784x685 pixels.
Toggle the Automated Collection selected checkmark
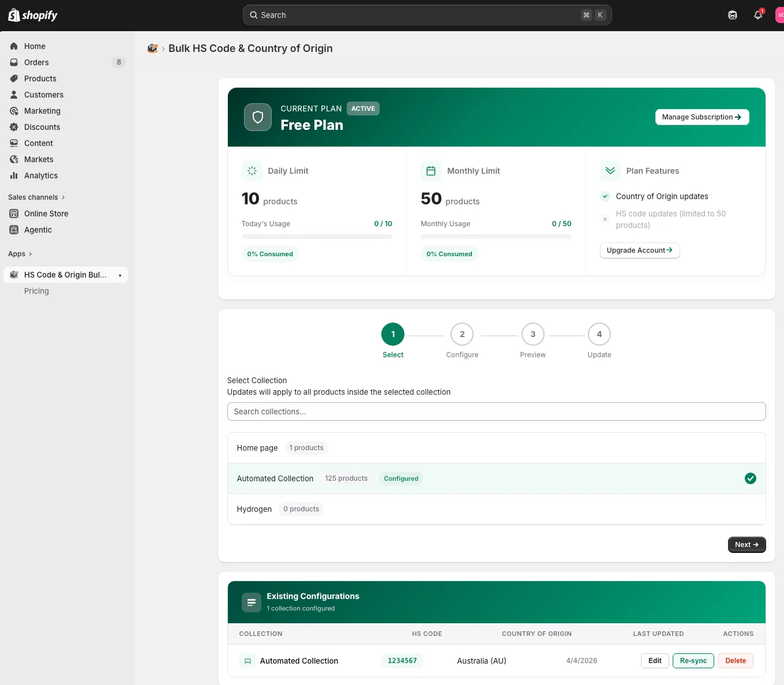pyautogui.click(x=751, y=478)
